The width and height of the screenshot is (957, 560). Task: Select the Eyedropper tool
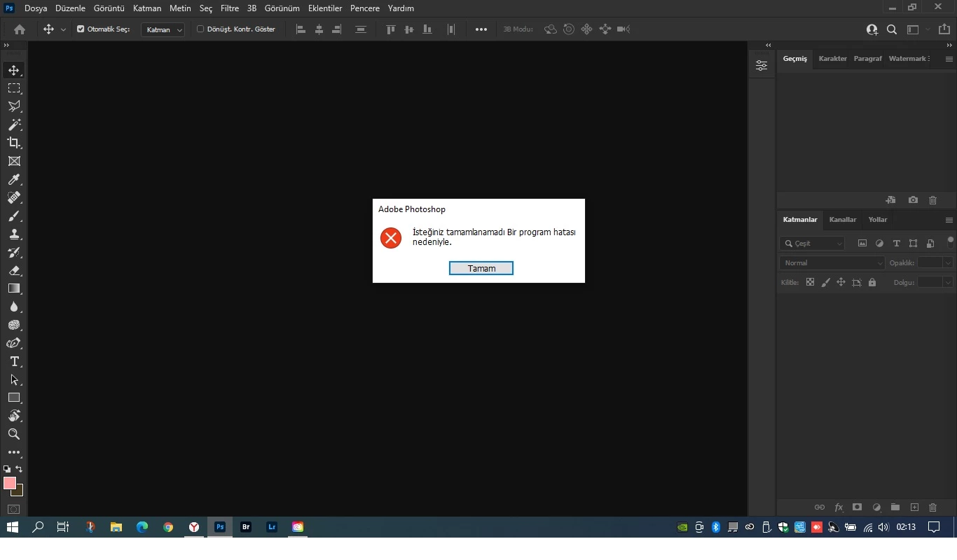click(14, 179)
